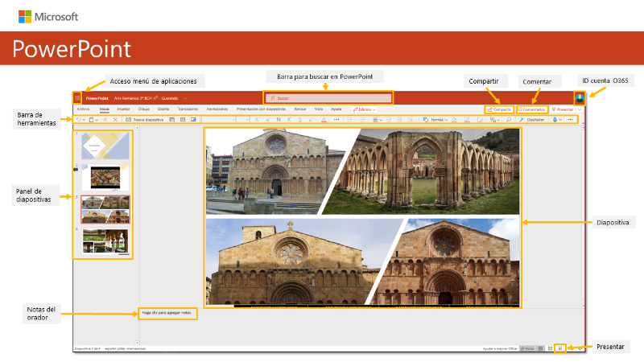Open the font size combo box
Screen dimensions: 644x362
[x=244, y=119]
